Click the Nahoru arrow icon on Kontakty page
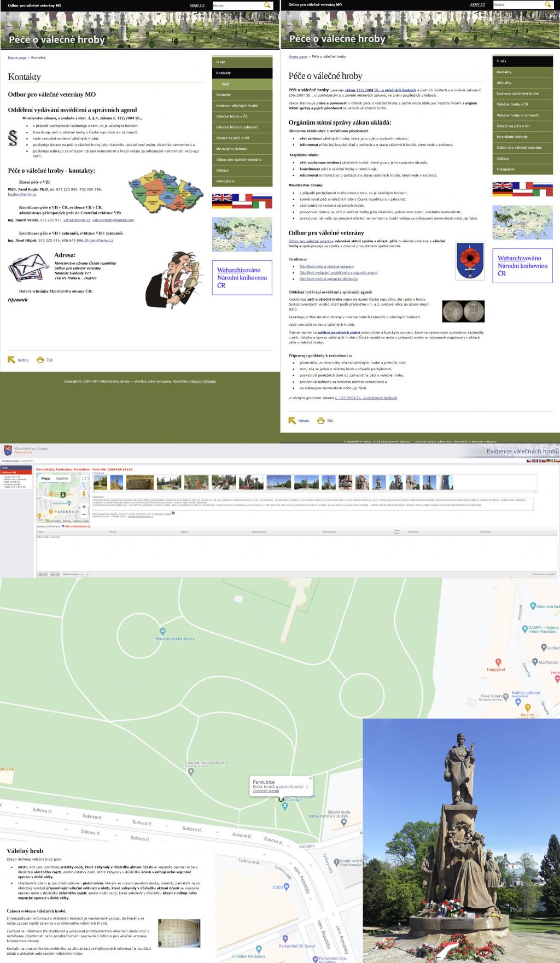 pyautogui.click(x=11, y=359)
